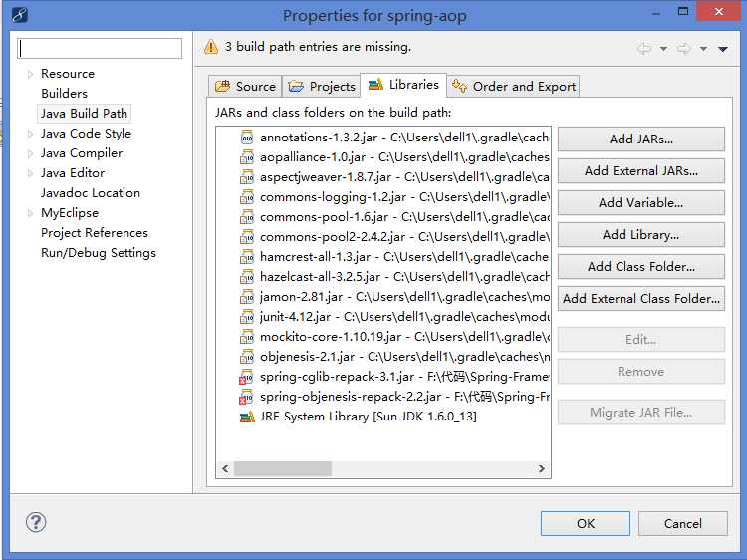Click the missing-jar error icon for spring-cglib-repack-3.1.jar
The image size is (747, 560).
pos(246,377)
